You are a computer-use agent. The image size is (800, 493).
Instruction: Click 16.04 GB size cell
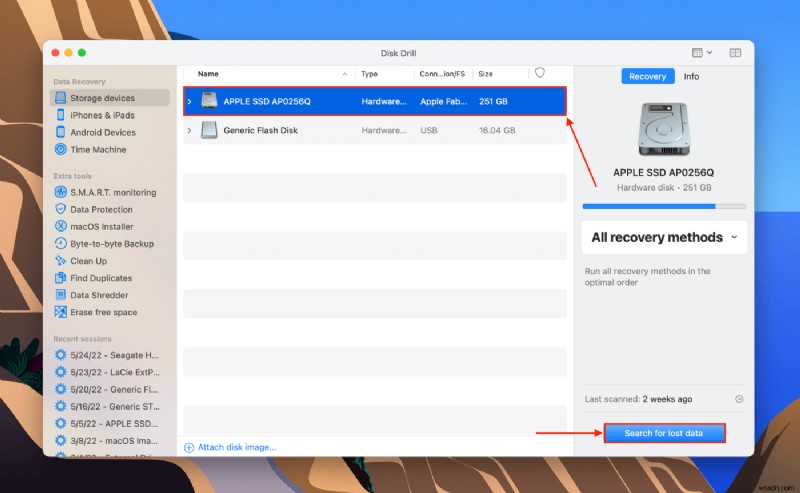coord(496,130)
